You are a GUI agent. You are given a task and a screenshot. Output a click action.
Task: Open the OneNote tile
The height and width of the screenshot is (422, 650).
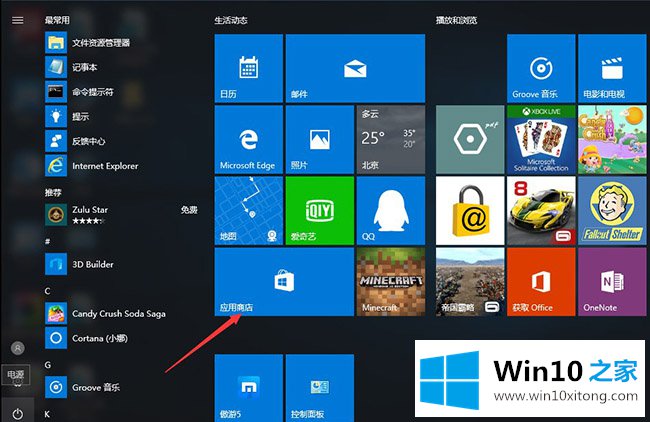pyautogui.click(x=612, y=282)
